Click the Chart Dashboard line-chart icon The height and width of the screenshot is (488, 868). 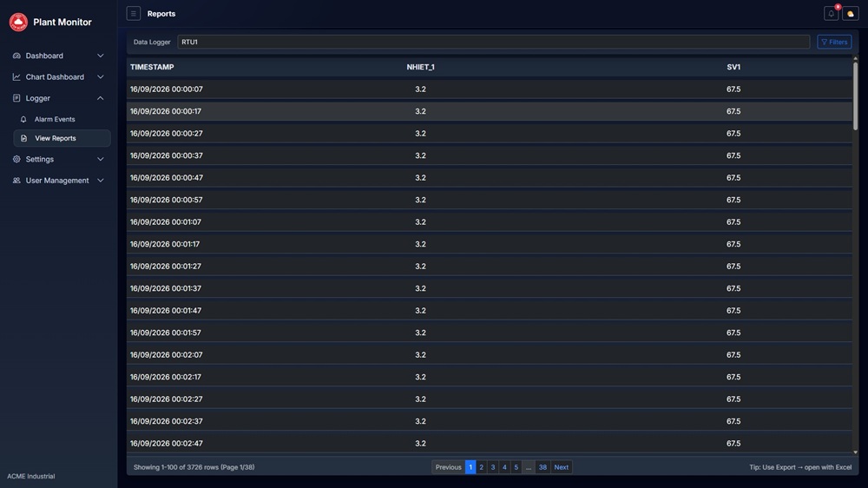(16, 77)
